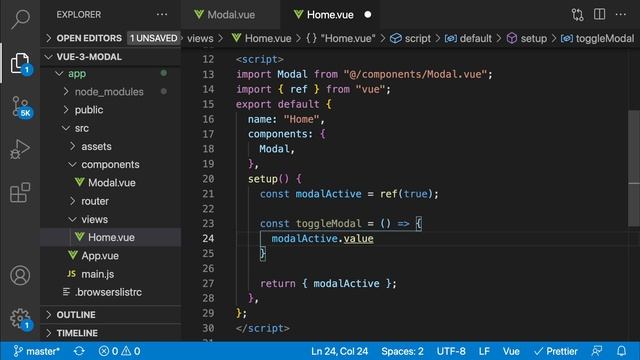Change language mode from Vue
Image resolution: width=640 pixels, height=360 pixels.
tap(511, 351)
